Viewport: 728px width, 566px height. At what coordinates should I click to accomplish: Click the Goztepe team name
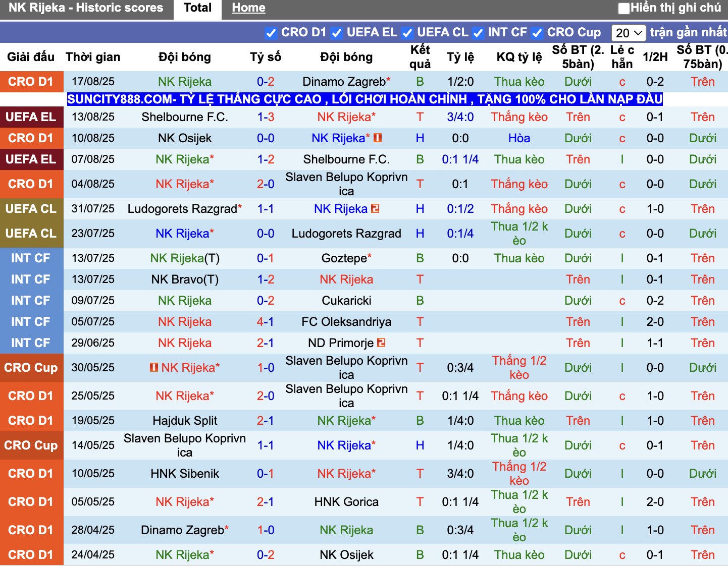click(346, 258)
